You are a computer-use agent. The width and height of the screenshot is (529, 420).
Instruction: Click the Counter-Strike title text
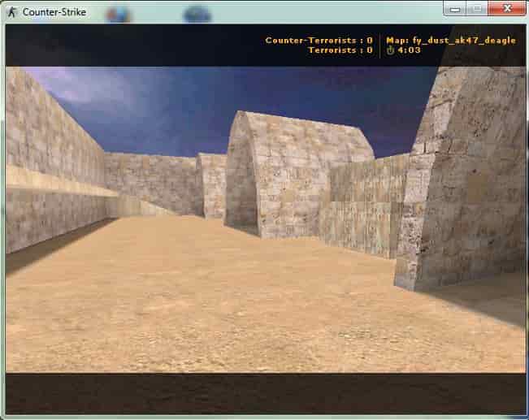[54, 12]
